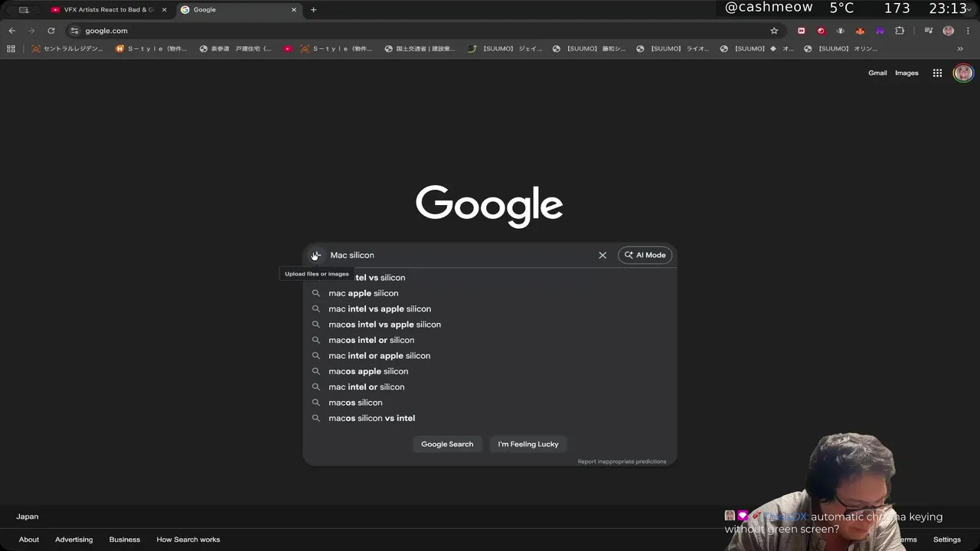Choose suggestion 'macos intel vs apple silicon'
Image resolution: width=980 pixels, height=551 pixels.
(490, 324)
